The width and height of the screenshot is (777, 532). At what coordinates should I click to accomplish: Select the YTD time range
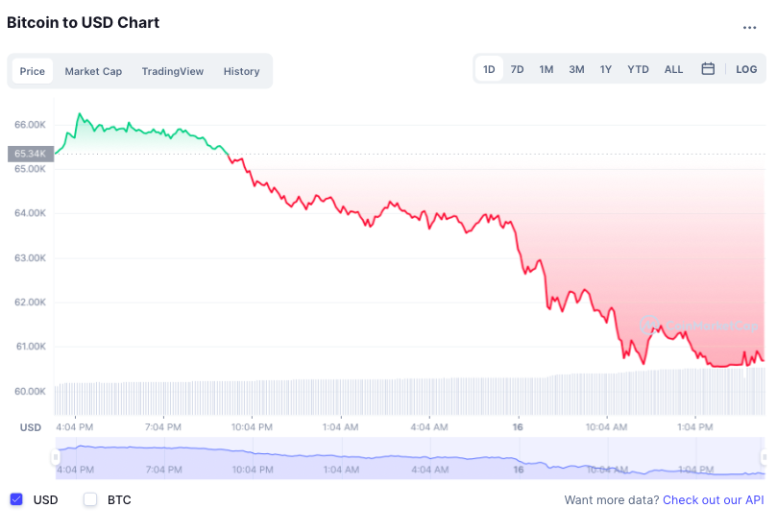(638, 69)
